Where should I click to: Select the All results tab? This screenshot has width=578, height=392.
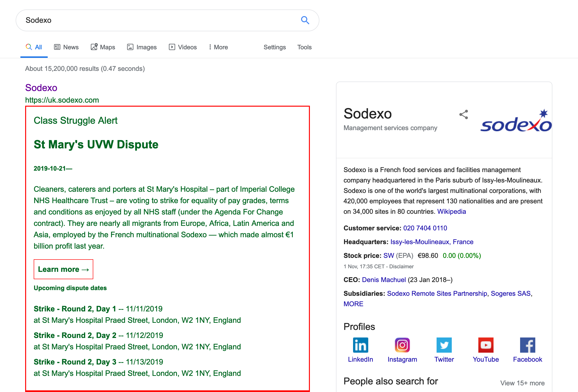tap(34, 47)
